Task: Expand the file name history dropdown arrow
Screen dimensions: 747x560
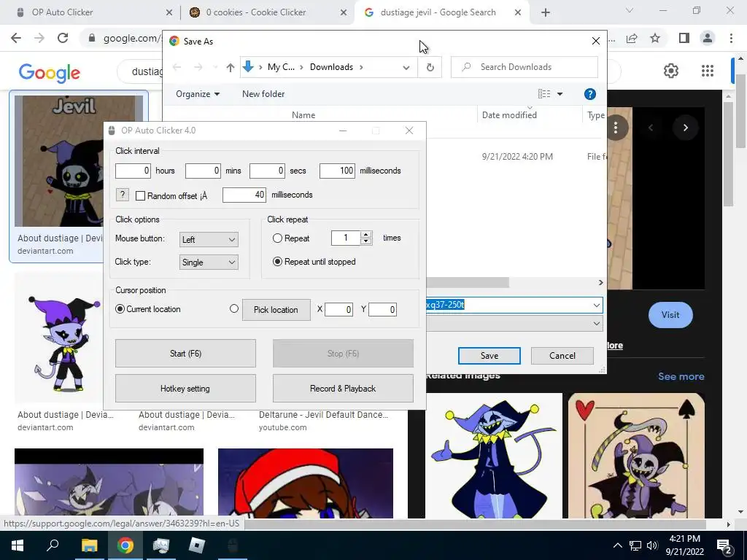Action: [x=597, y=306]
